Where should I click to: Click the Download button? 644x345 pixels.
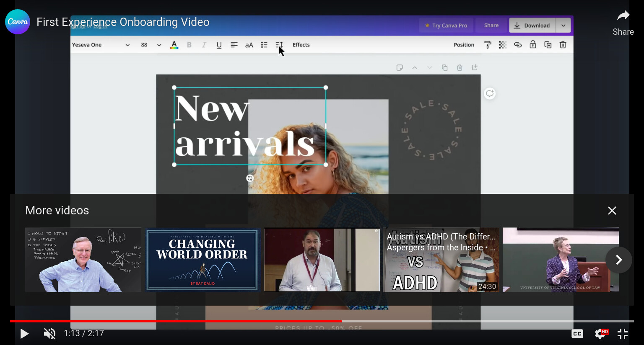(x=532, y=26)
